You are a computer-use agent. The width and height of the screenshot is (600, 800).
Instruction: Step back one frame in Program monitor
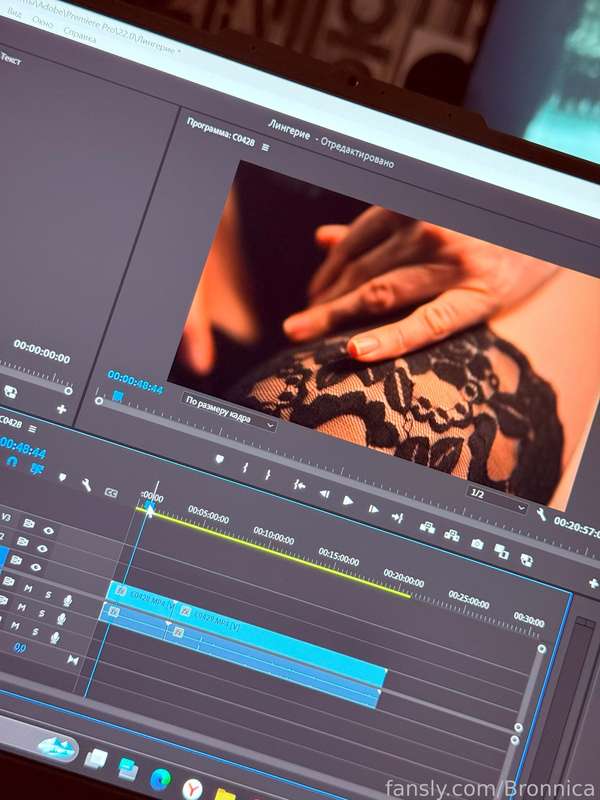pyautogui.click(x=324, y=493)
